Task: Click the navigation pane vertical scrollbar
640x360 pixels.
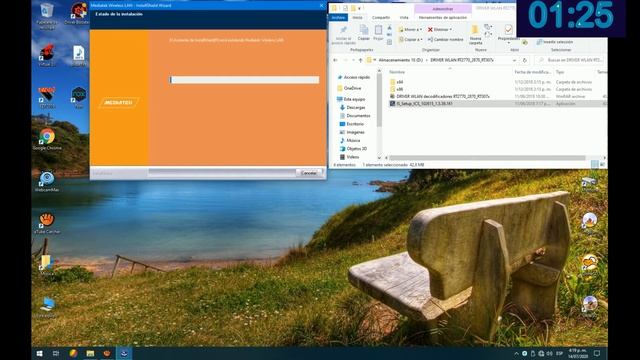Action: pos(379,100)
